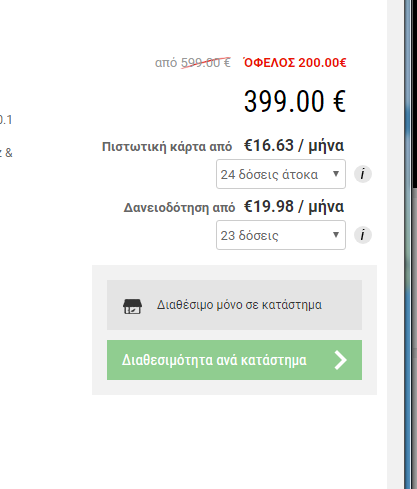Screen dimensions: 417x489
Task: Expand the 24 δόσεις άτοκα dropdown
Action: pos(281,174)
